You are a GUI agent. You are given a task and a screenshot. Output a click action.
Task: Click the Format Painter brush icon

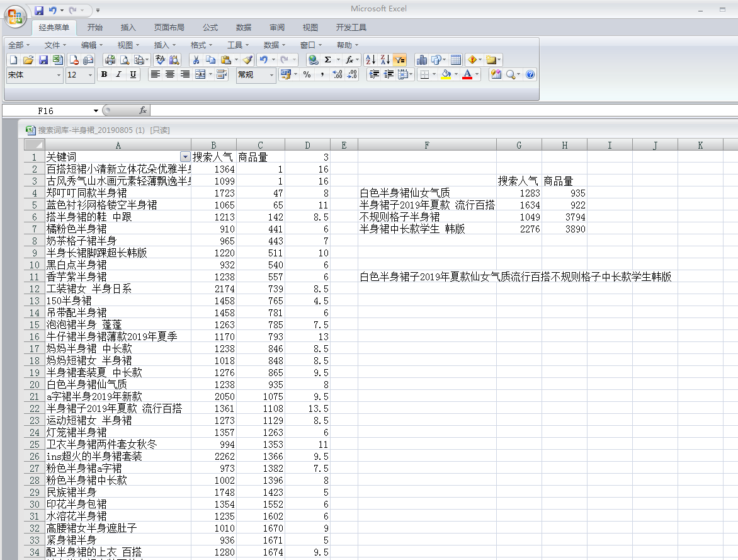(x=247, y=60)
